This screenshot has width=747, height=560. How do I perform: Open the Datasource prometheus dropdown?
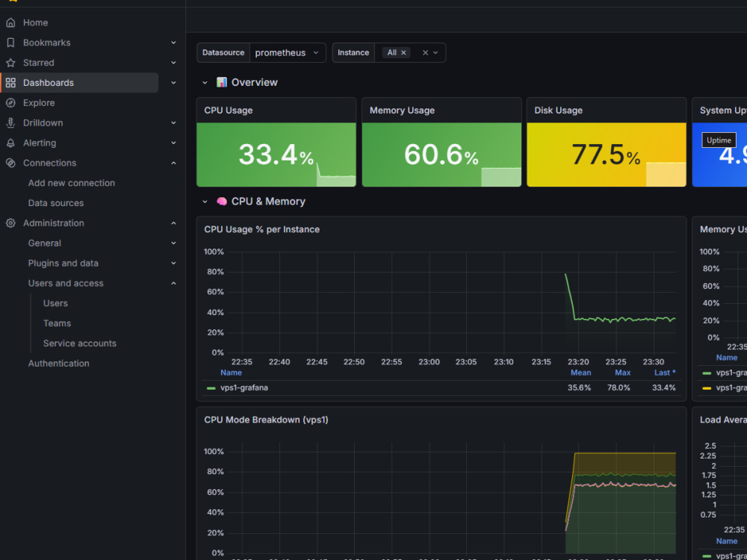(288, 53)
